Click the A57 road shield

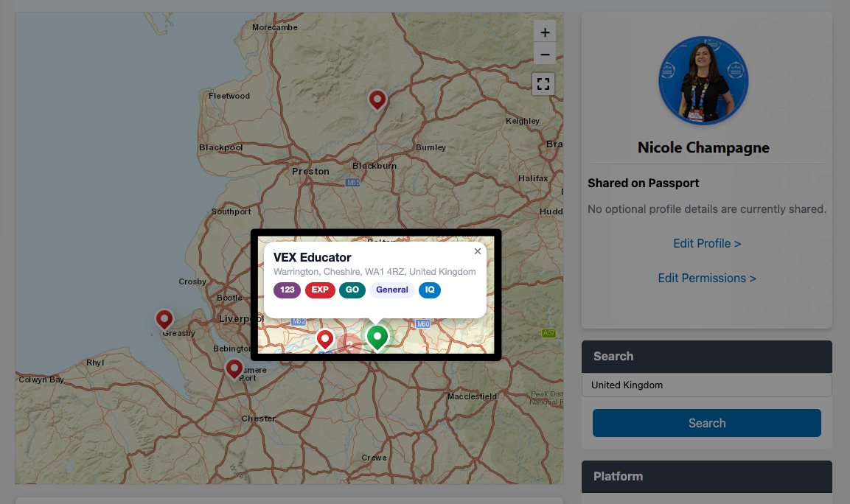click(x=548, y=333)
